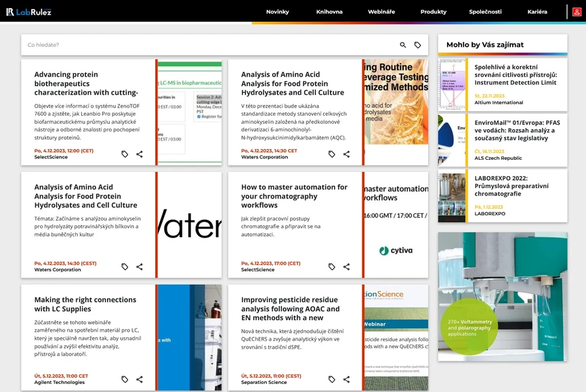The height and width of the screenshot is (392, 586).
Task: Click 'ALS Czech Republic' source text
Action: [x=498, y=158]
